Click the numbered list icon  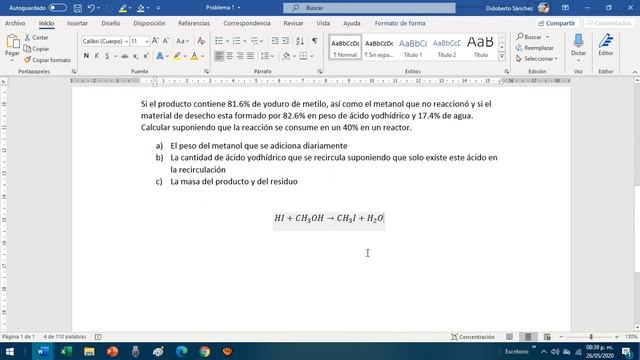coord(236,41)
